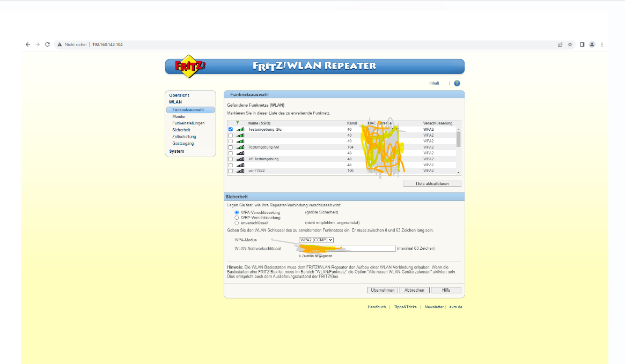Click the 'cdi-77822' network name
This screenshot has width=625, height=364.
[x=256, y=171]
